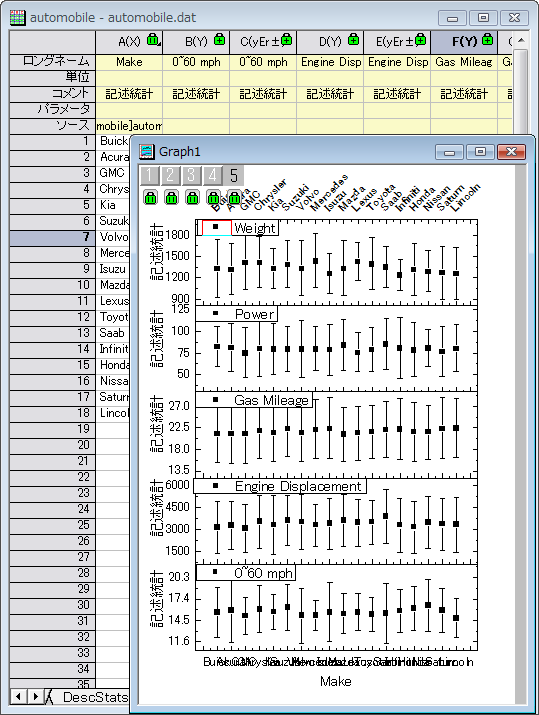Select row header 18 in the worksheet
Screen dimensions: 539x715
(52, 413)
